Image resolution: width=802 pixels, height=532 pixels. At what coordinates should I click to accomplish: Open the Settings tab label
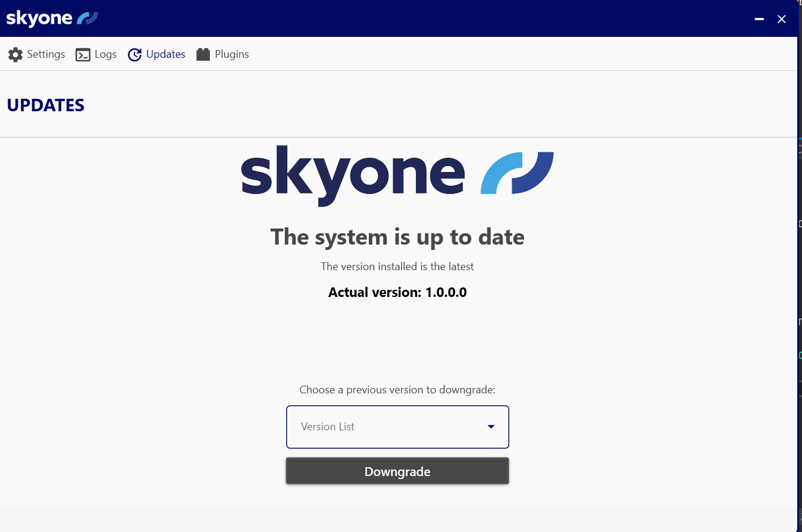(46, 54)
